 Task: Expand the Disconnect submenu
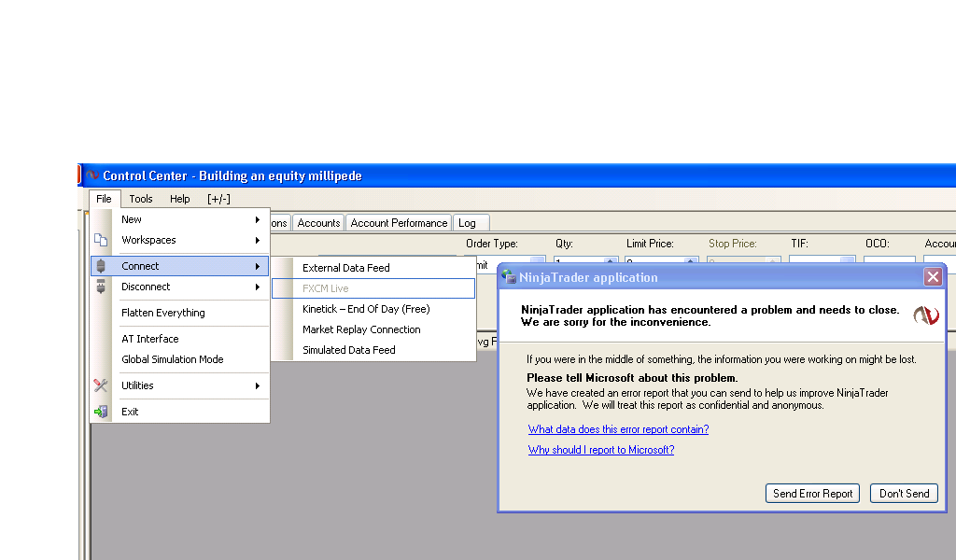tap(180, 287)
